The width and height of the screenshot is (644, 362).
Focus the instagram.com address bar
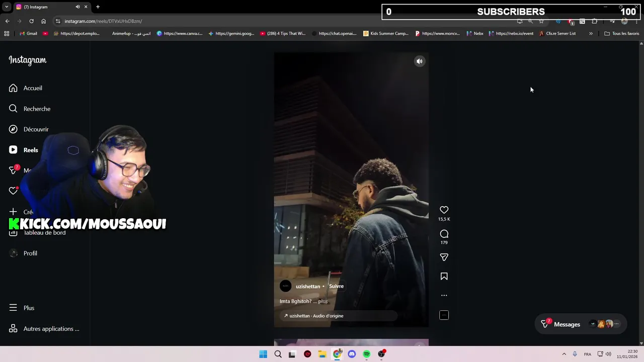pyautogui.click(x=282, y=21)
